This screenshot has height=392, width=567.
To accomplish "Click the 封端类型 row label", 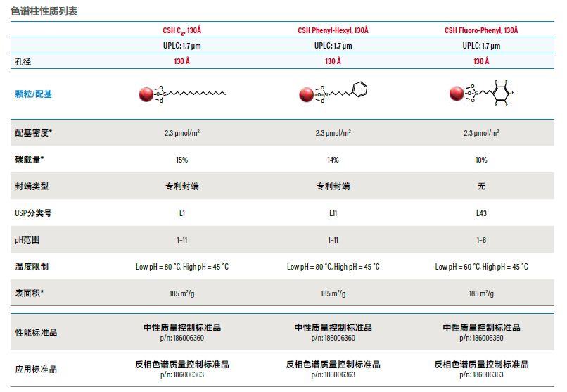I will (32, 186).
